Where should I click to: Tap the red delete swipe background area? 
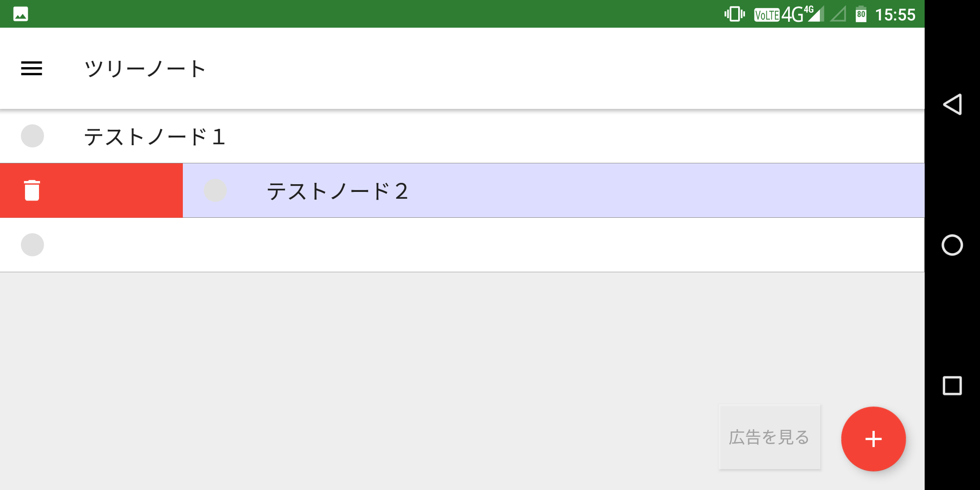(x=113, y=191)
